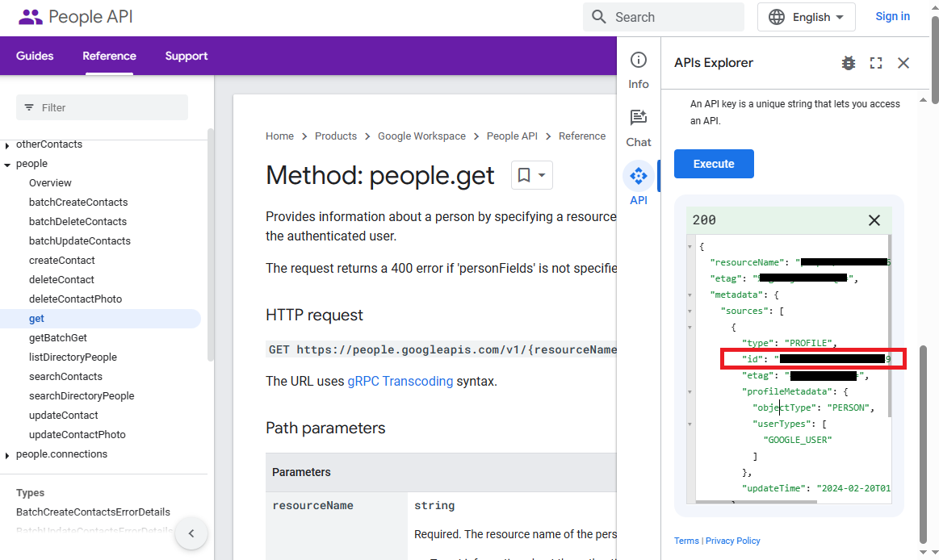Open deleteContactPhoto in the sidebar
The width and height of the screenshot is (939, 560).
(x=75, y=299)
